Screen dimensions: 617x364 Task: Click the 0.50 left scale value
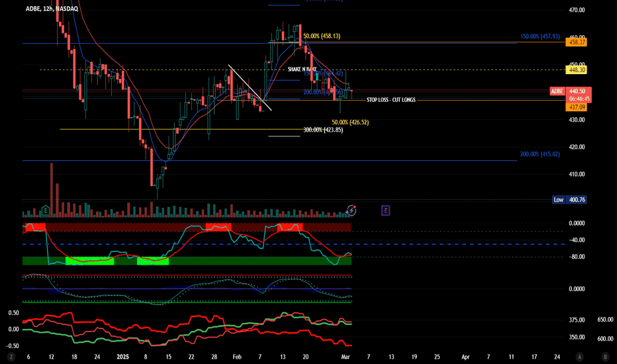pyautogui.click(x=13, y=313)
